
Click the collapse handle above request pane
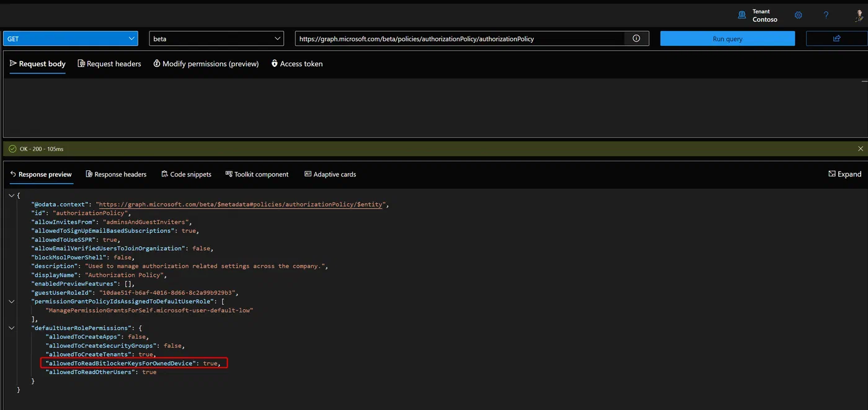click(864, 81)
